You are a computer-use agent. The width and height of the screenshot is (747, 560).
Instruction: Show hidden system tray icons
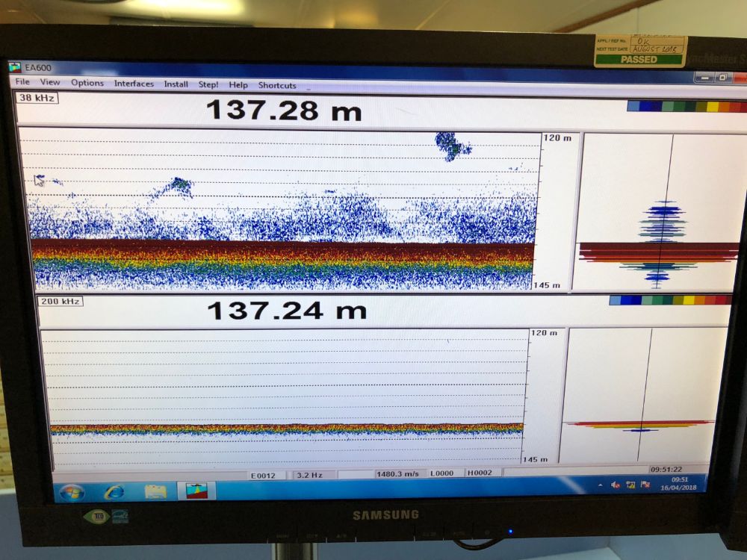(601, 485)
